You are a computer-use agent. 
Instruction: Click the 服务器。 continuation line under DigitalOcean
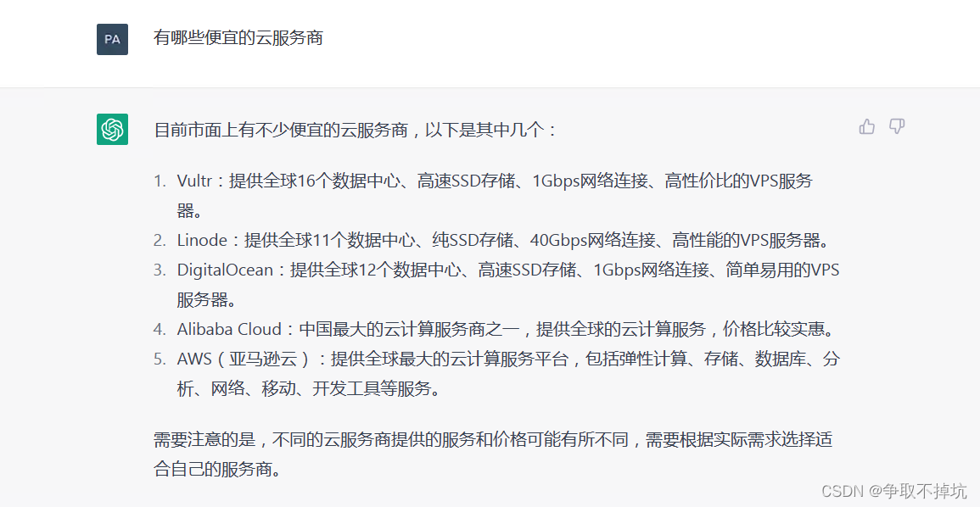pyautogui.click(x=207, y=299)
